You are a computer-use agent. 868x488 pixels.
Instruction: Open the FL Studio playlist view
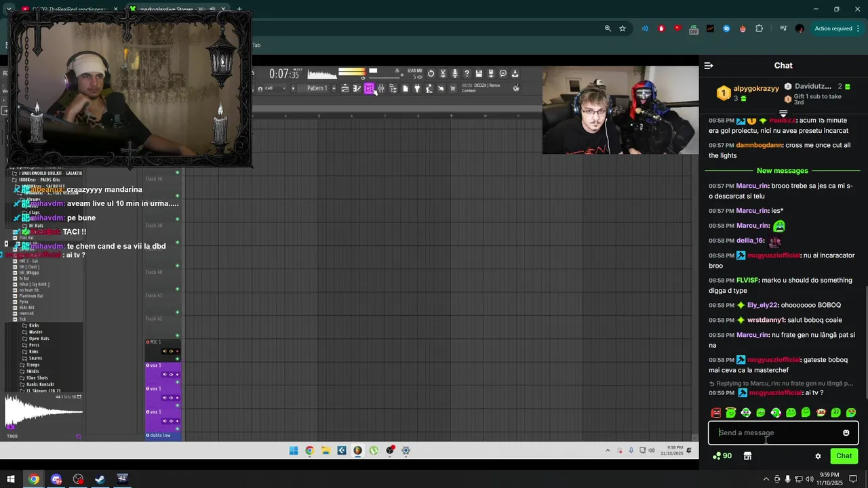[345, 88]
